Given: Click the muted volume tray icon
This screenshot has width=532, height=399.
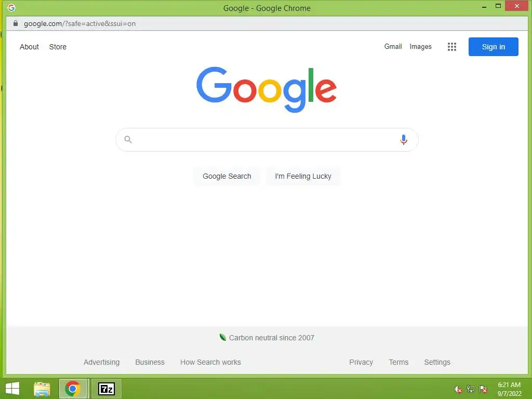Looking at the screenshot, I should pos(458,389).
